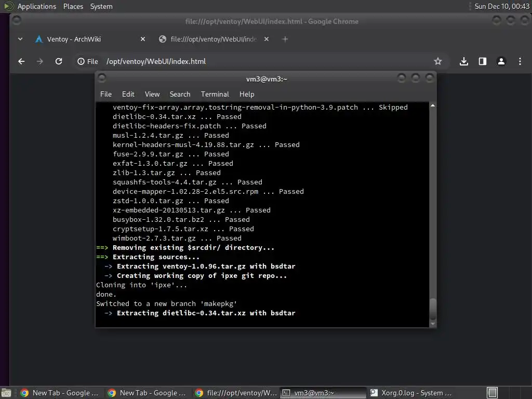The width and height of the screenshot is (532, 399).
Task: Click the terminal scrollbar up arrow
Action: pos(433,106)
